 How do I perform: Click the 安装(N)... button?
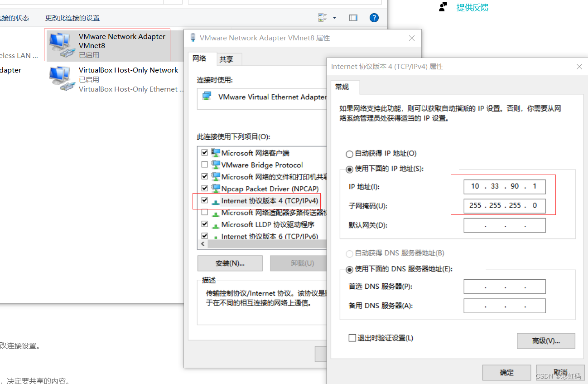(x=230, y=263)
